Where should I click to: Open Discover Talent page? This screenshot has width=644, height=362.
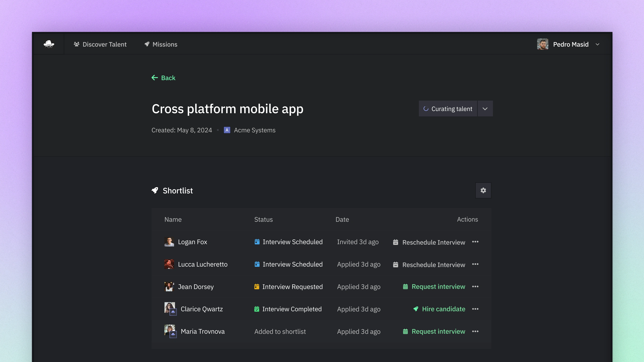[x=100, y=44]
